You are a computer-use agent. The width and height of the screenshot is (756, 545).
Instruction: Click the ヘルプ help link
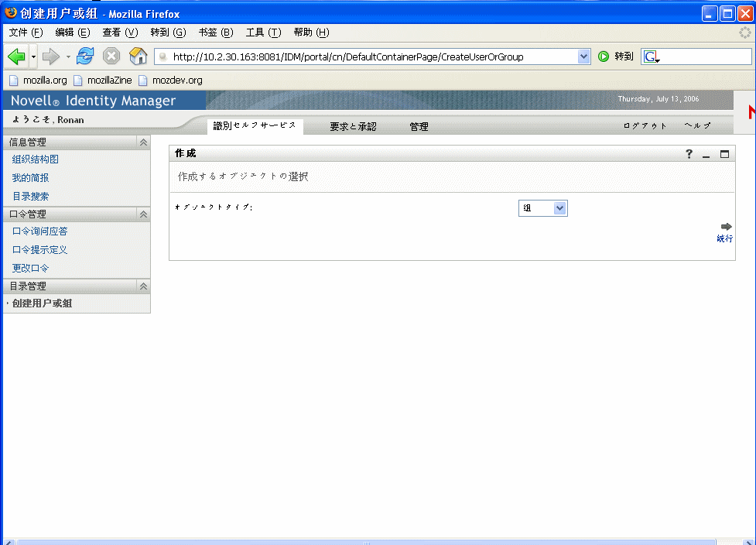697,125
